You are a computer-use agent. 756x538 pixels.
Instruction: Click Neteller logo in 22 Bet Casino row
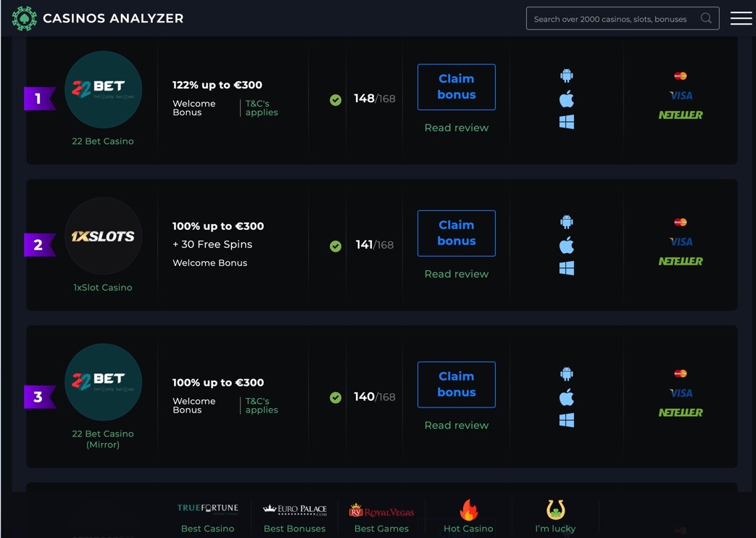681,115
